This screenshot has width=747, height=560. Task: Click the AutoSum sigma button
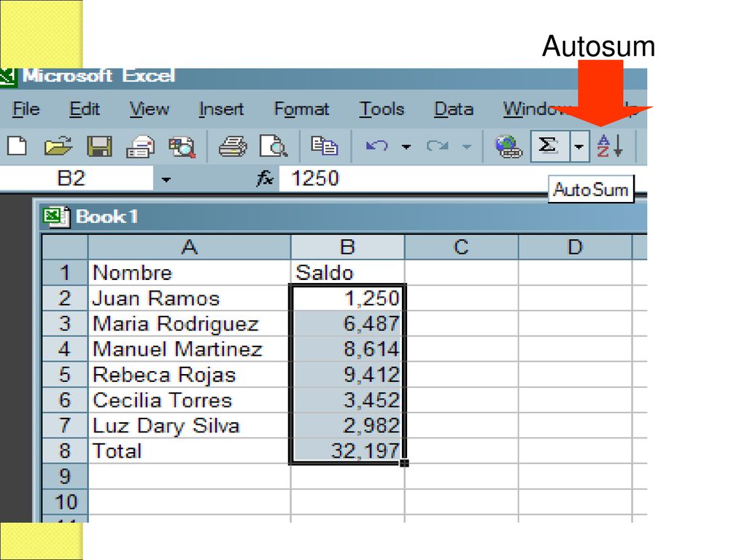pos(549,146)
